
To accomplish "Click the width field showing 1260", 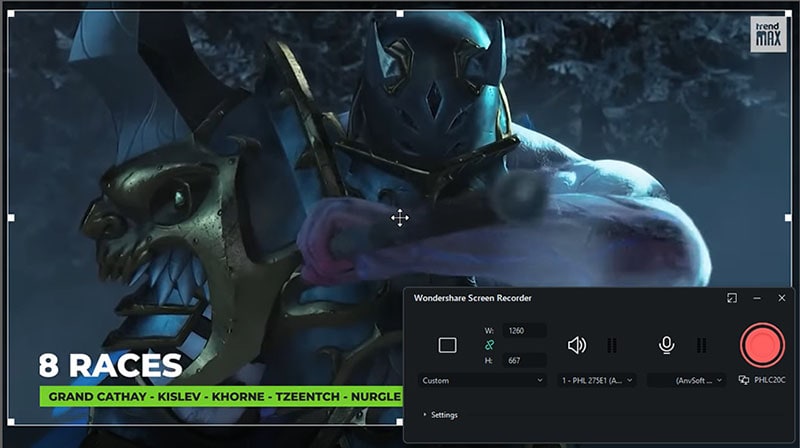I will coord(524,331).
